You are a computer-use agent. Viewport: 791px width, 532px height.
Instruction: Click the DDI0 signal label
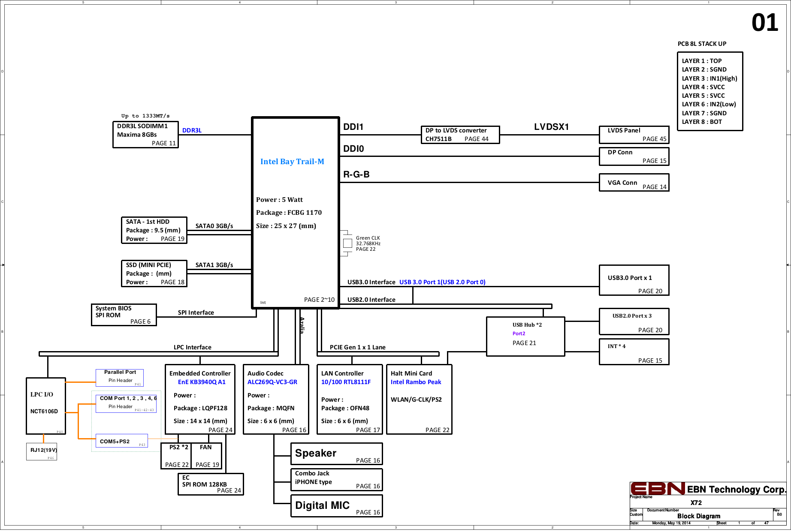point(353,149)
